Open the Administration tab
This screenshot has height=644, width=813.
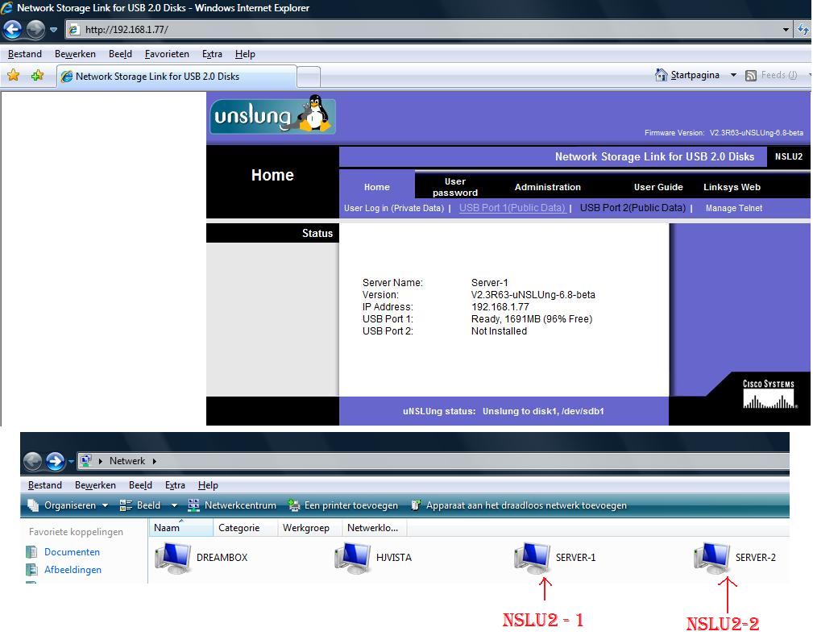pos(548,187)
